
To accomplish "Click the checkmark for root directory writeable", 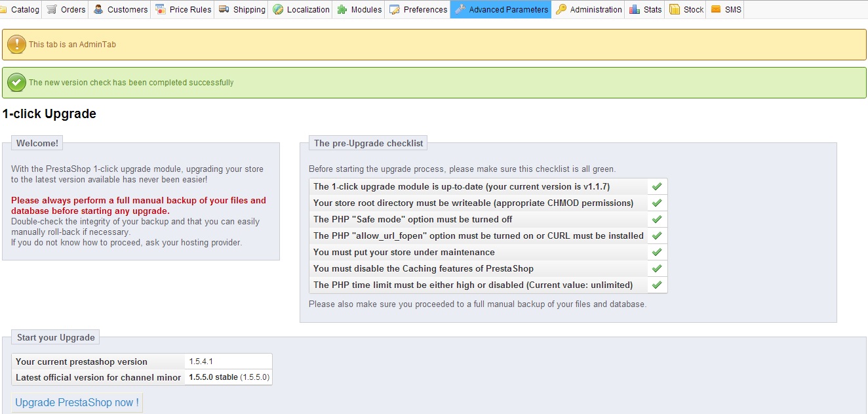I will coord(657,203).
